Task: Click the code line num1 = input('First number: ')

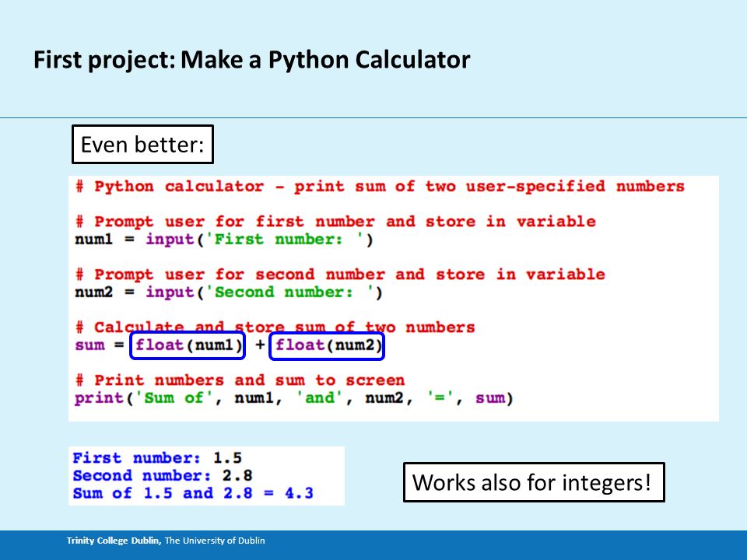Action: [x=224, y=239]
